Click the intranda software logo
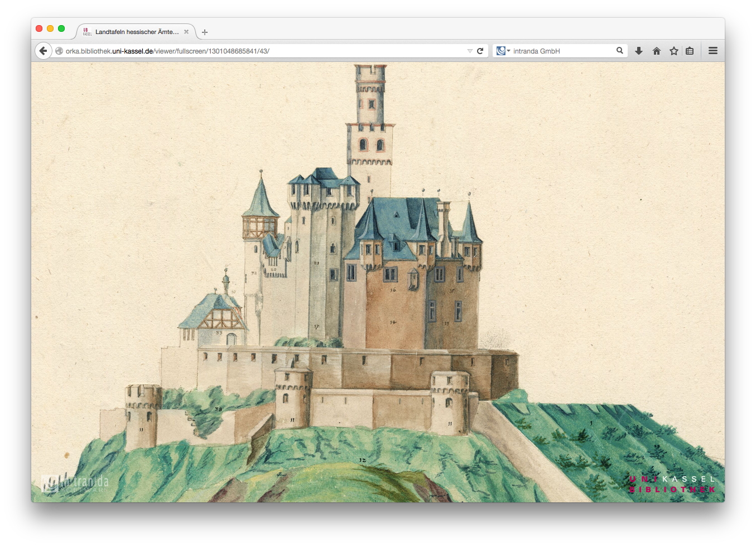756x547 pixels. [x=75, y=483]
